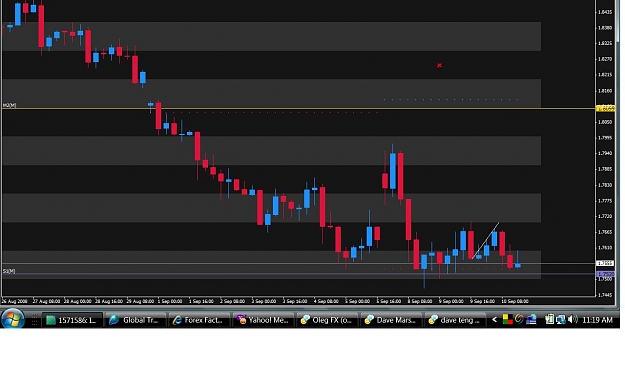Switch to the 'Global Tr...' taskbar window
This screenshot has height=391, width=625.
(136, 320)
